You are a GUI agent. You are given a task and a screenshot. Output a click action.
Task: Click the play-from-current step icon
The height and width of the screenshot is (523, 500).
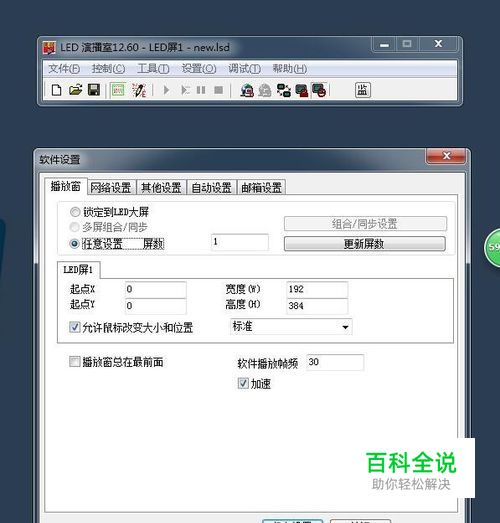click(x=185, y=90)
